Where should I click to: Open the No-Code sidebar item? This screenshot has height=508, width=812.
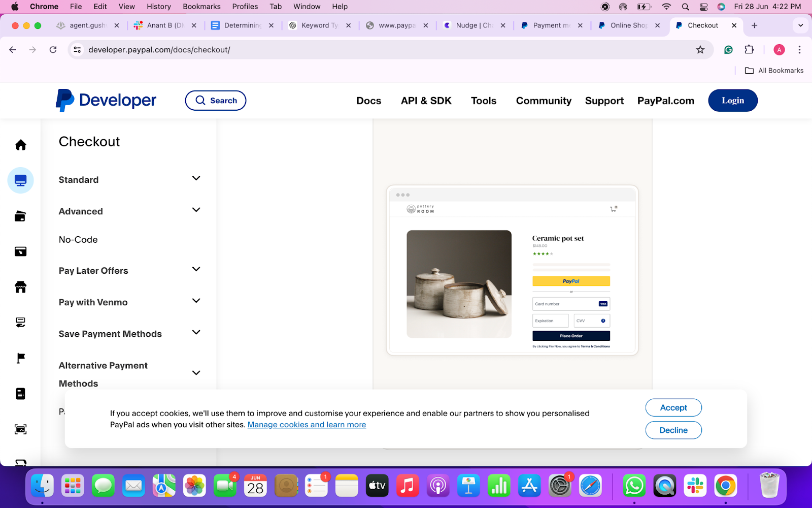tap(78, 239)
